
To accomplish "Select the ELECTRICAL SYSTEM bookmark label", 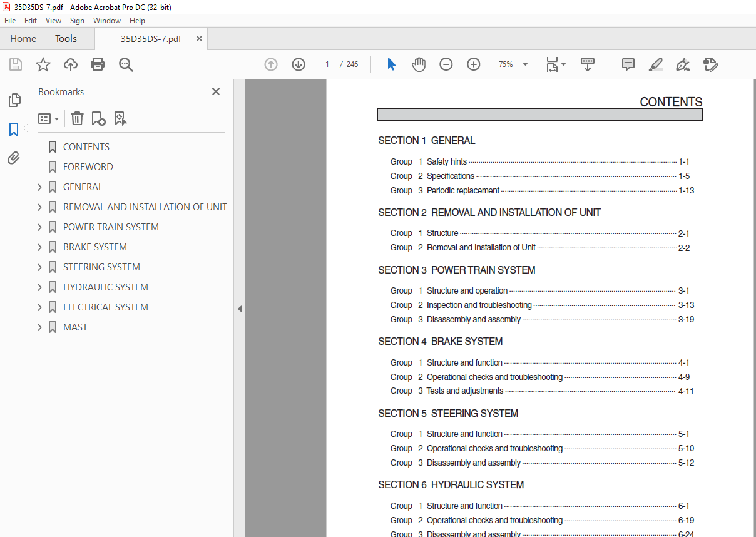I will click(106, 307).
